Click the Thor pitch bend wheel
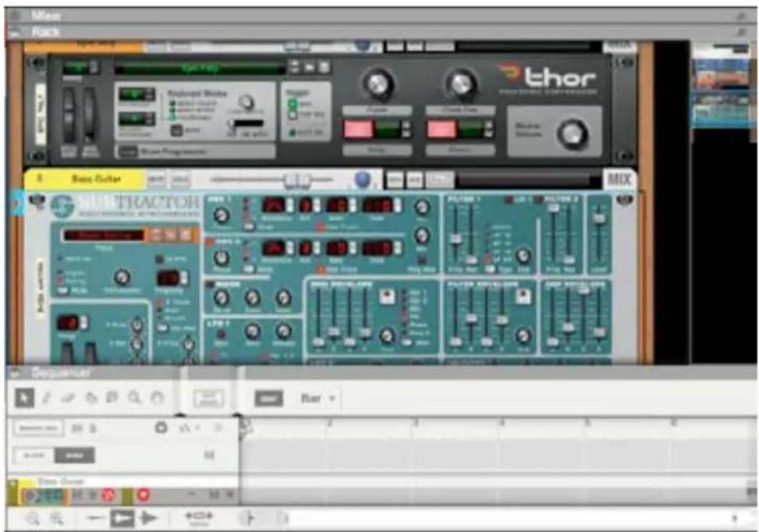759x532 pixels. click(x=69, y=116)
